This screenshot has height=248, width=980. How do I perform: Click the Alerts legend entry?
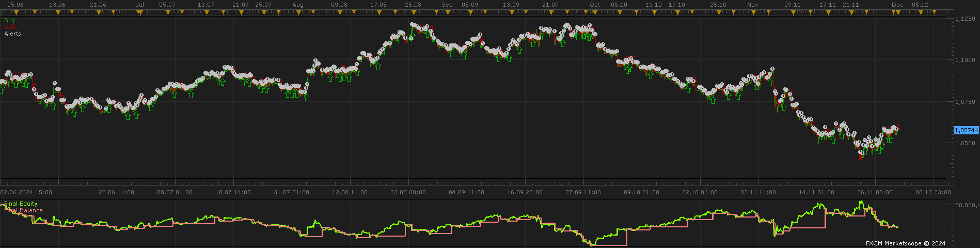[x=12, y=34]
